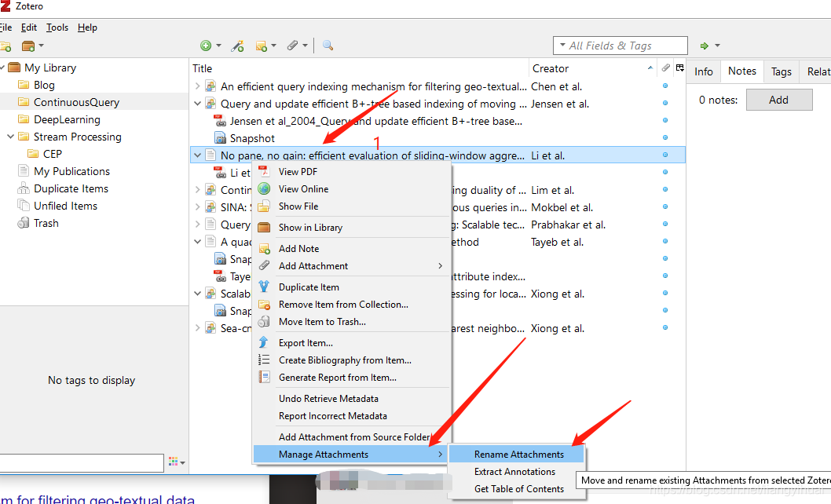Image resolution: width=831 pixels, height=504 pixels.
Task: Click the New Note toolbar icon
Action: tap(262, 46)
